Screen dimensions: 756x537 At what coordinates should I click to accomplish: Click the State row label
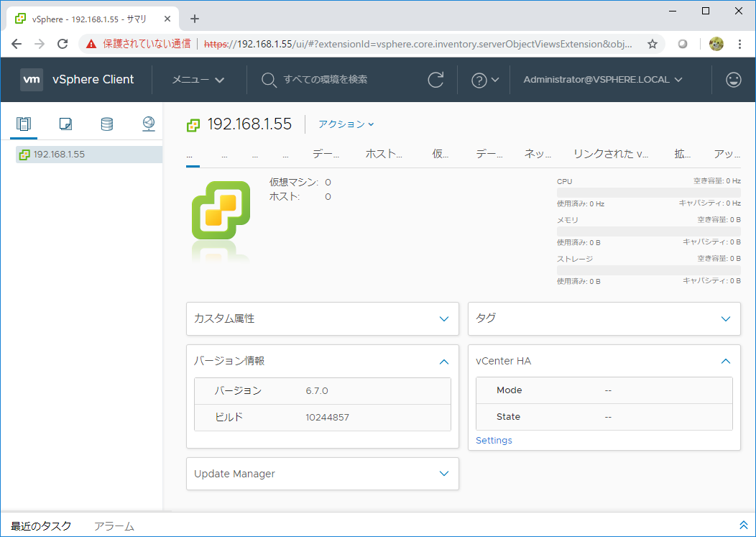click(508, 417)
